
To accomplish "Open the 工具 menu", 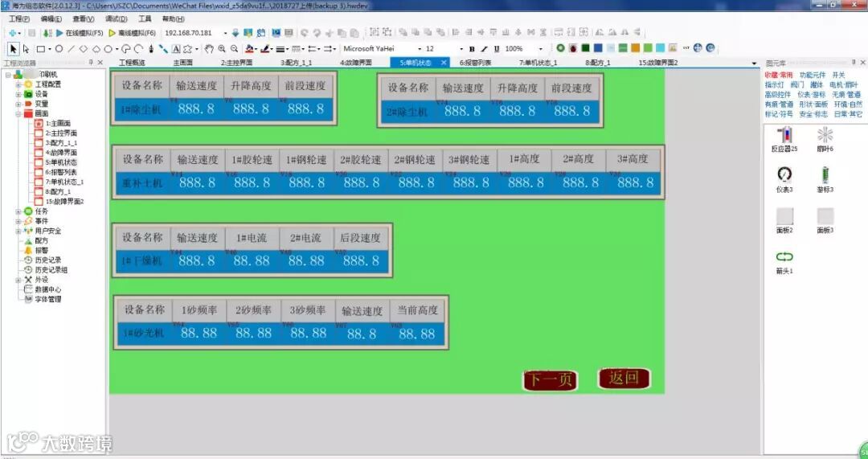I will coord(145,18).
